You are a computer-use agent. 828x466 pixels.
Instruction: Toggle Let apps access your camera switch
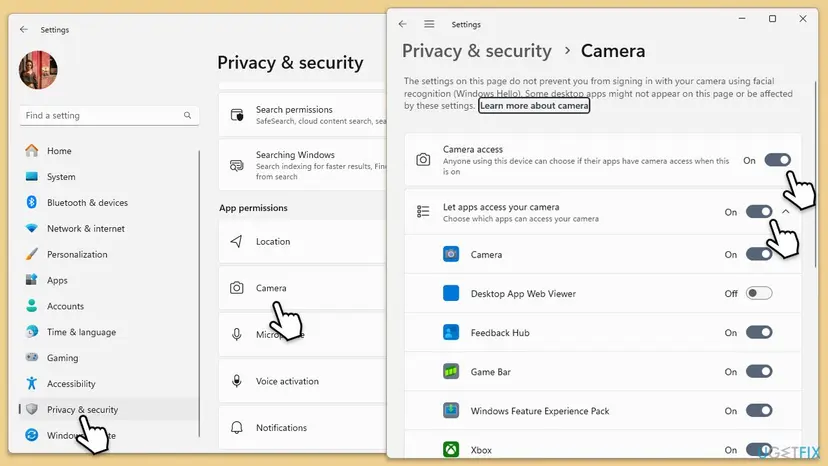tap(759, 212)
